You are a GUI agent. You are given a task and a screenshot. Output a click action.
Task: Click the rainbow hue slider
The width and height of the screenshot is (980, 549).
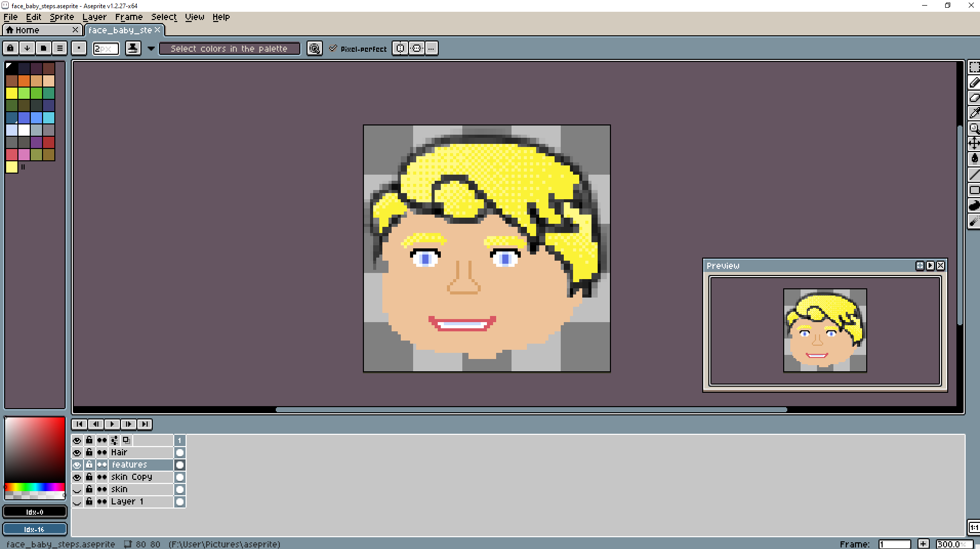pos(35,487)
